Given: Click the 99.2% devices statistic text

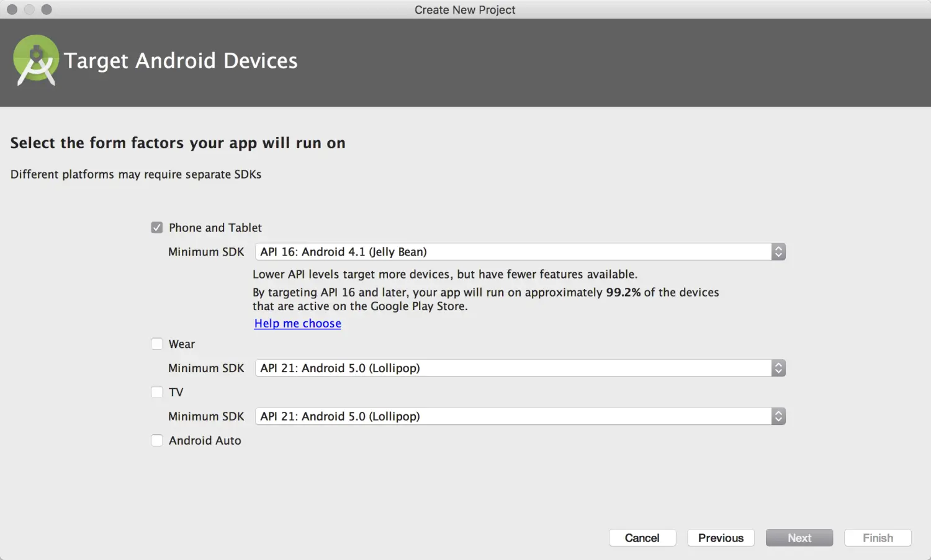Looking at the screenshot, I should [x=623, y=292].
